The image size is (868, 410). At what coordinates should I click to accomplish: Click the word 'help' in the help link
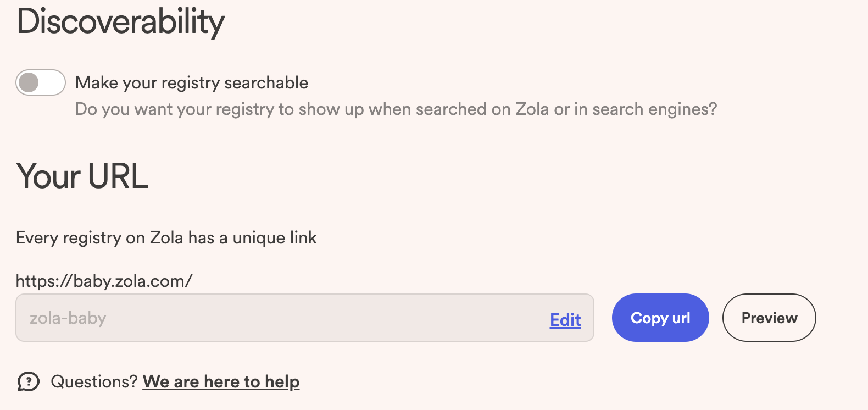[282, 381]
